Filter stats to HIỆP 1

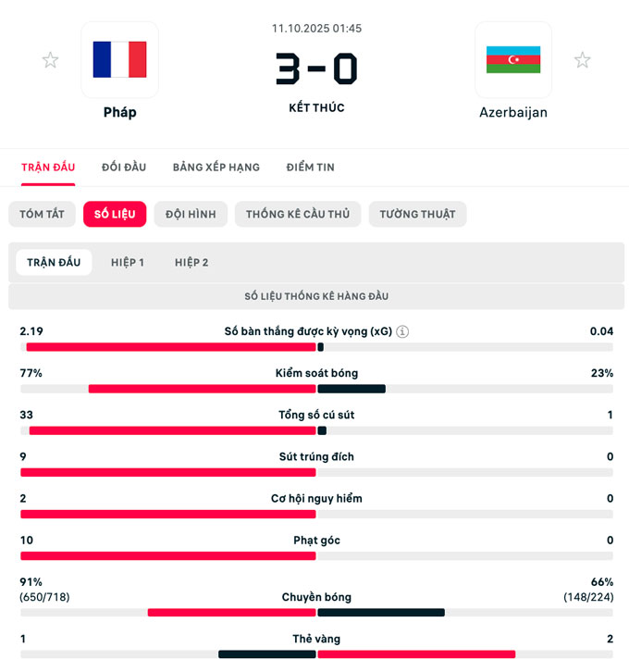(x=127, y=262)
